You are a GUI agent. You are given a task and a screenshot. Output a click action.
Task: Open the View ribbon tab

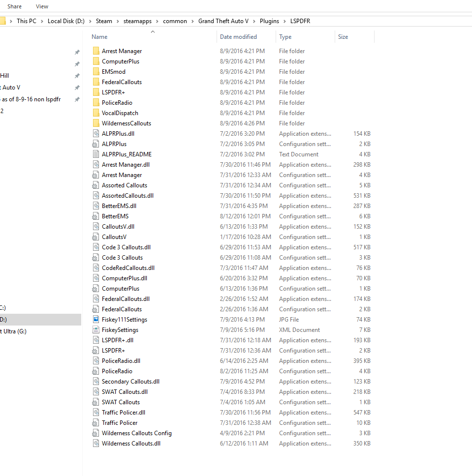tap(42, 6)
